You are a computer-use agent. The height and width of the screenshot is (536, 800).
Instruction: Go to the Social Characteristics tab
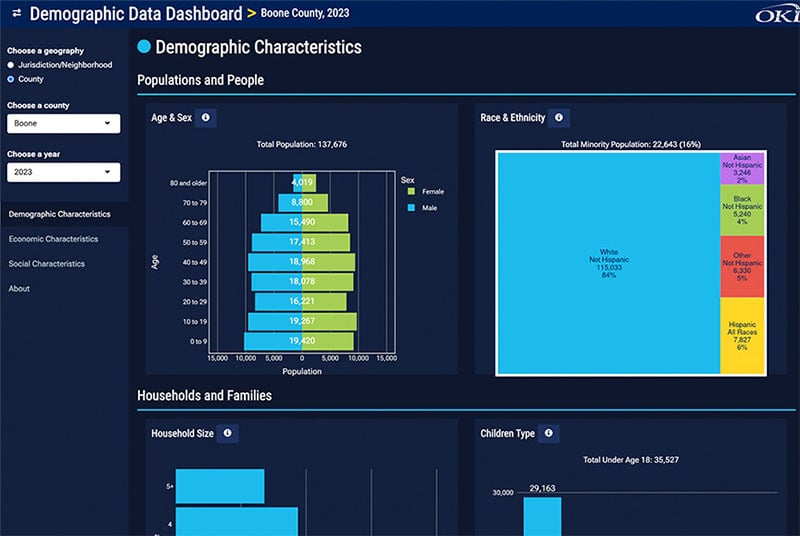tap(46, 264)
